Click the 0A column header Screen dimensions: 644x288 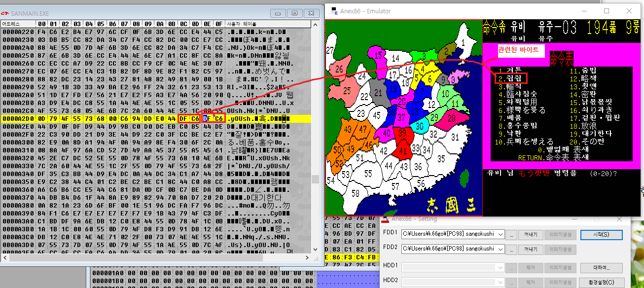click(x=160, y=24)
